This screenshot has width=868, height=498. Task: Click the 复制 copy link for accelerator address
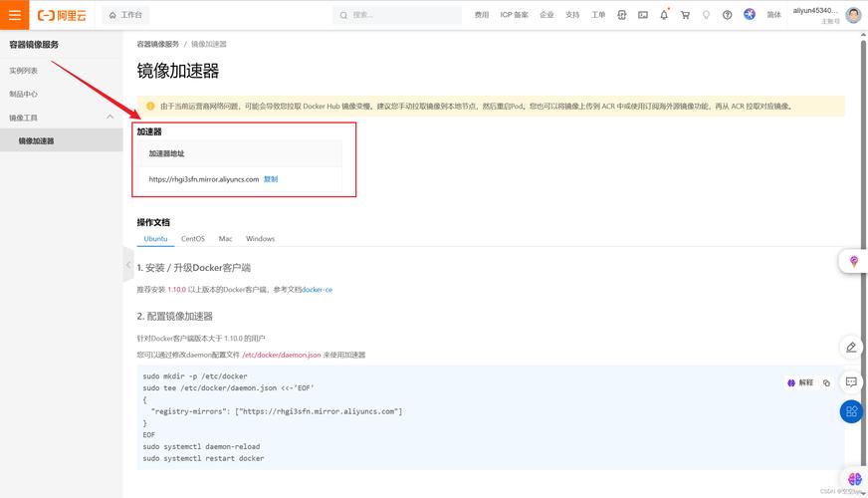271,179
